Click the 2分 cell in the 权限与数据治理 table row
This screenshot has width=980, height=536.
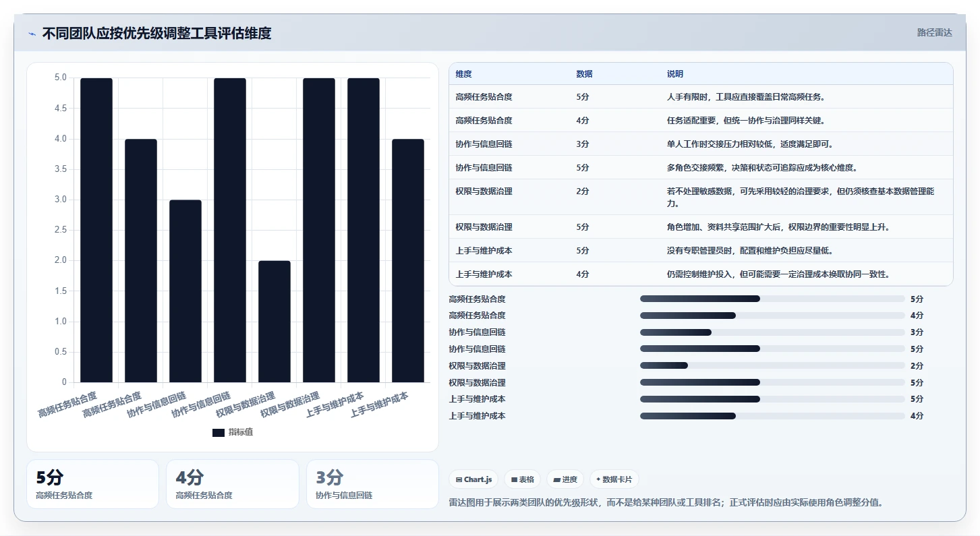coord(583,191)
